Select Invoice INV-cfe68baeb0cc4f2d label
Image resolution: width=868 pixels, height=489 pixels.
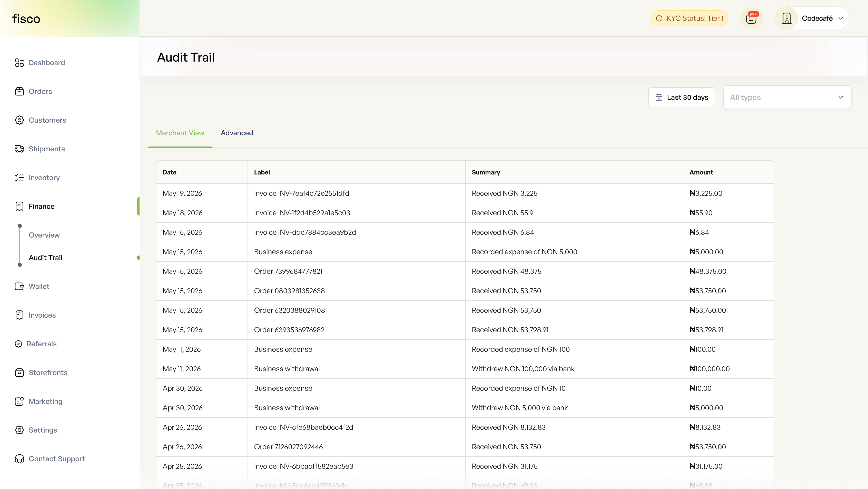(x=304, y=427)
